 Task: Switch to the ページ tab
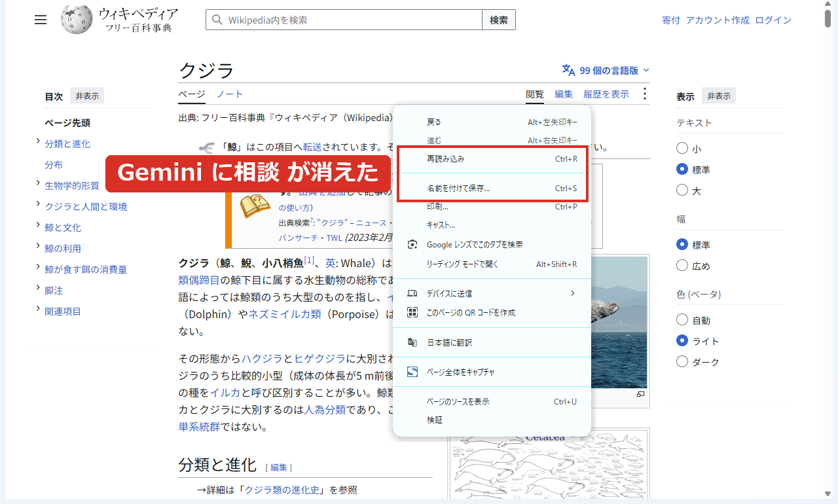point(192,94)
